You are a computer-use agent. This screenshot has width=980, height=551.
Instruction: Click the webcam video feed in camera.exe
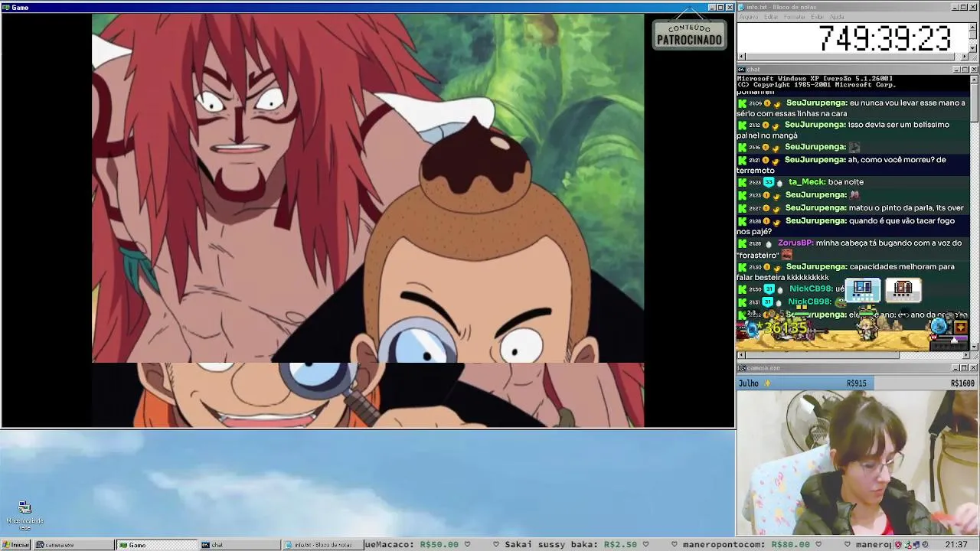[857, 462]
